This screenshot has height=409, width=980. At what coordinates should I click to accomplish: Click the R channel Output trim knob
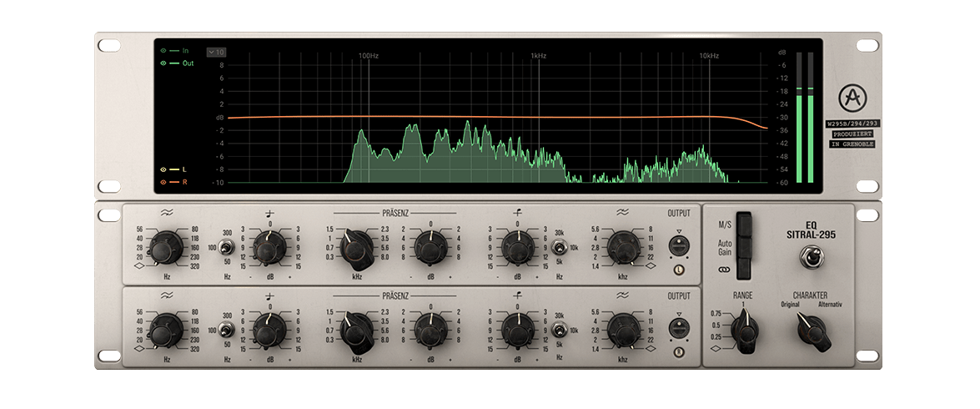(x=679, y=328)
